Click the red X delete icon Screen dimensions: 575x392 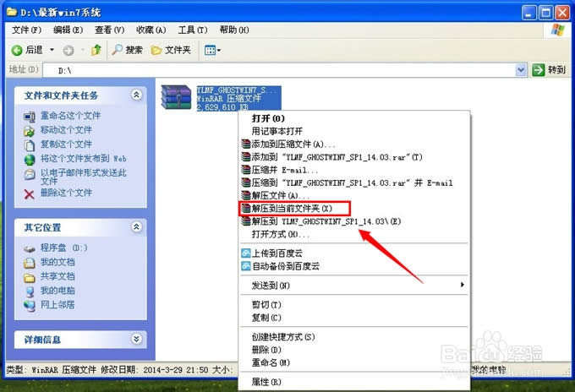pos(29,193)
